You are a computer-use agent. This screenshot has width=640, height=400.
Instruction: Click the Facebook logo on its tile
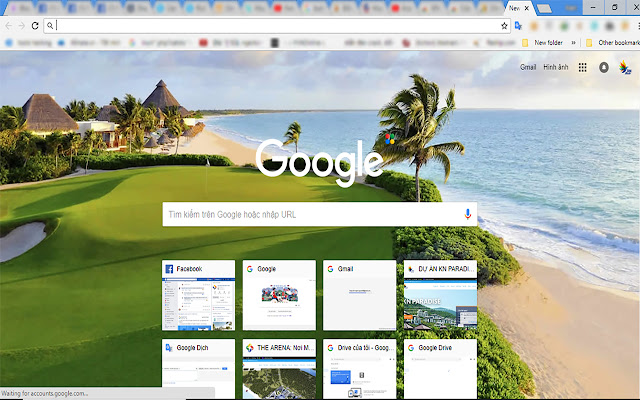[x=169, y=269]
